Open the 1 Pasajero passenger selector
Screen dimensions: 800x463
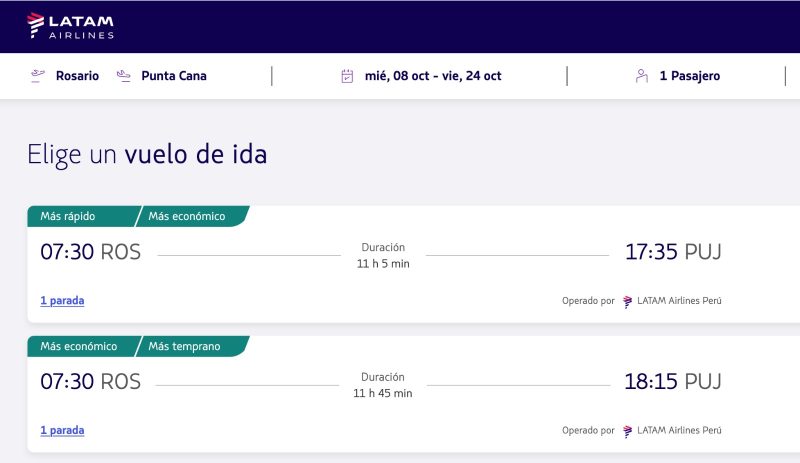tap(689, 76)
